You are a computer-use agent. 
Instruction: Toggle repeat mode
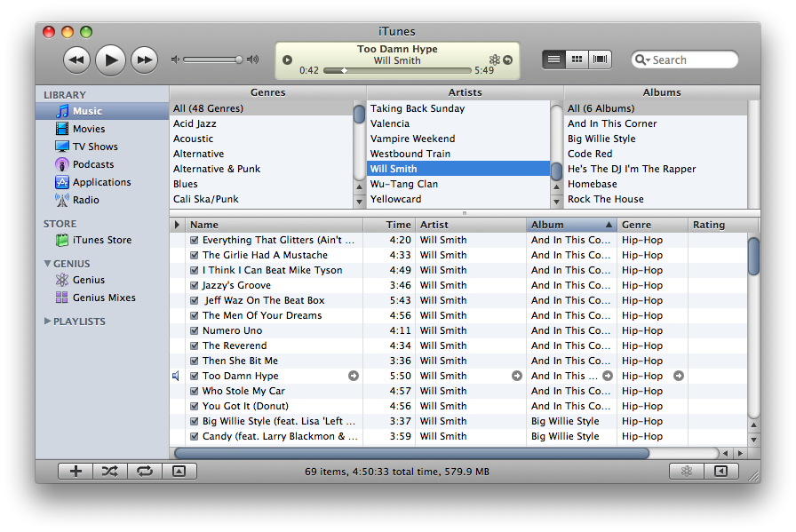coord(145,471)
